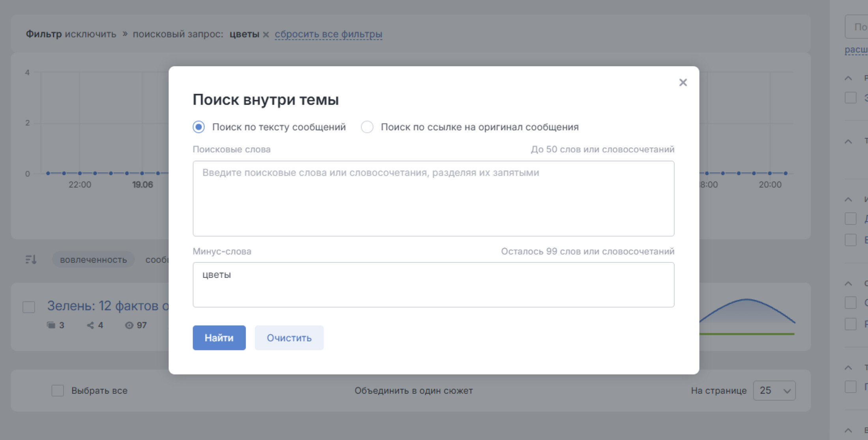The height and width of the screenshot is (440, 868).
Task: Close the topic search dialog
Action: pyautogui.click(x=683, y=82)
